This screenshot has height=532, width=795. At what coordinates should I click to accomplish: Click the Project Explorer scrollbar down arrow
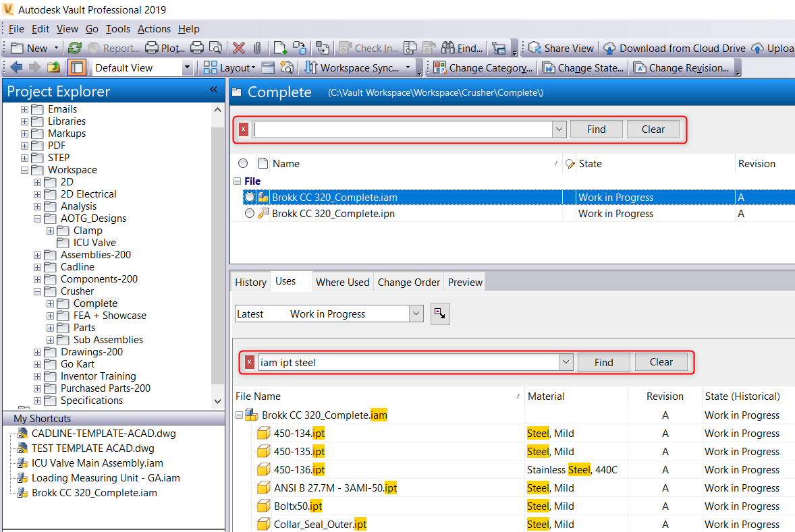click(x=217, y=401)
